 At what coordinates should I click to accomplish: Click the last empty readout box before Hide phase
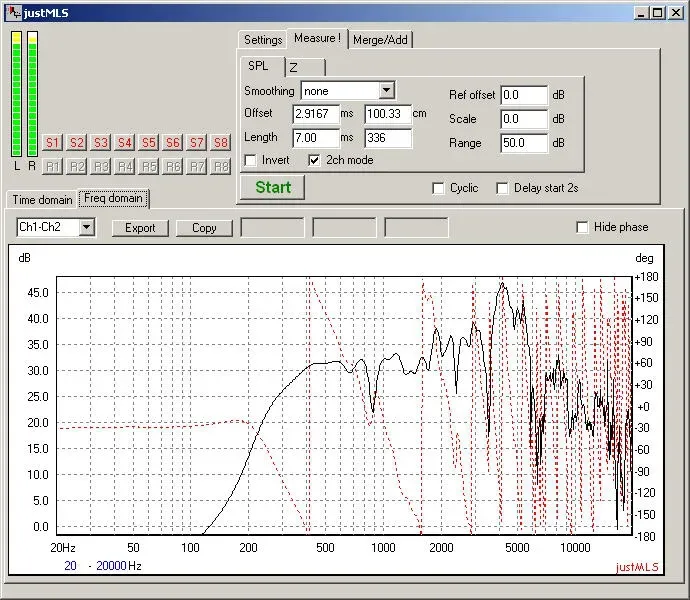click(416, 228)
